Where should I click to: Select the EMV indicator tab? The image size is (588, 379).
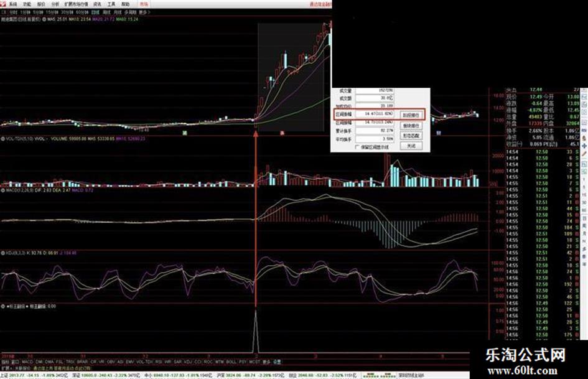(130, 362)
